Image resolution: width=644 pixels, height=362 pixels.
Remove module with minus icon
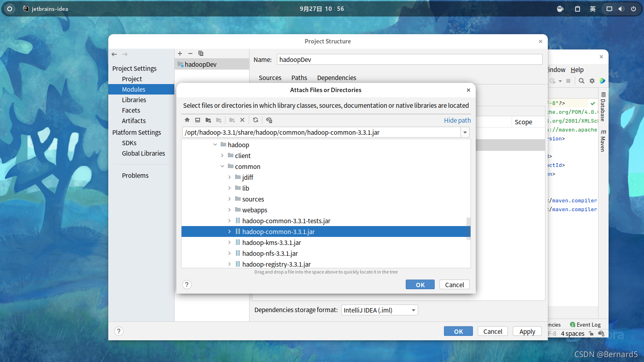pyautogui.click(x=190, y=53)
